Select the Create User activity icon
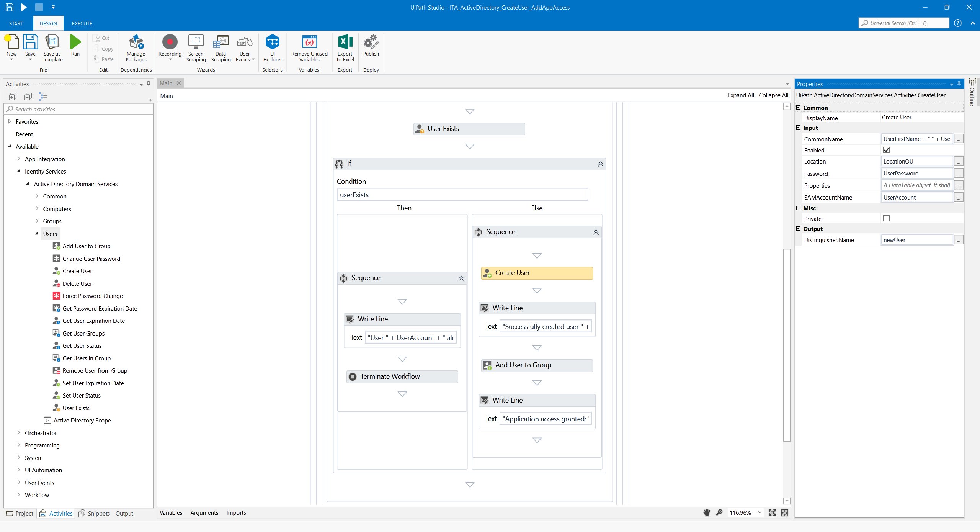The image size is (980, 532). pyautogui.click(x=487, y=273)
